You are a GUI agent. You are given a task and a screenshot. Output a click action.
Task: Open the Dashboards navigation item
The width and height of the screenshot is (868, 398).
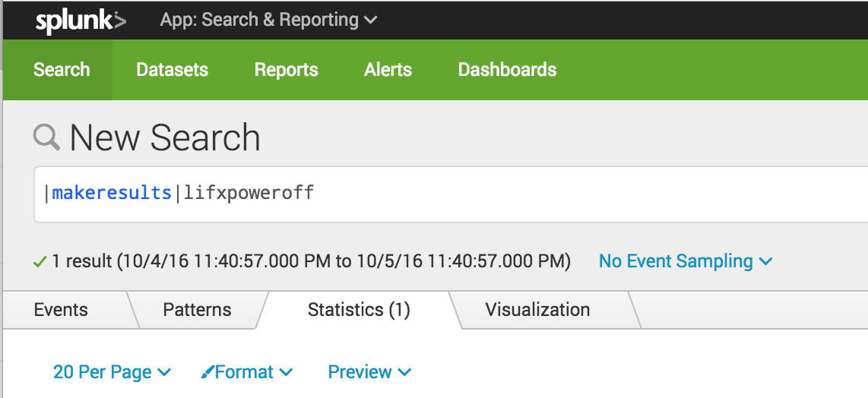(507, 70)
